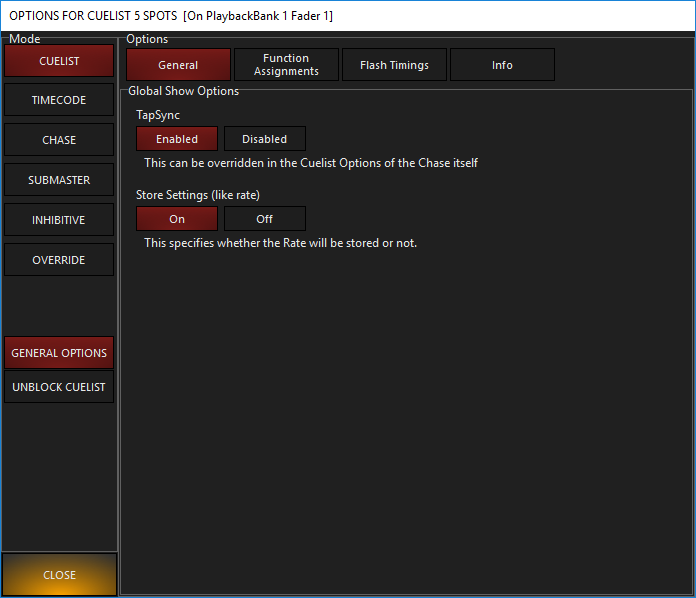Set TapSync to Enabled
Viewport: 696px width, 598px height.
tap(177, 139)
